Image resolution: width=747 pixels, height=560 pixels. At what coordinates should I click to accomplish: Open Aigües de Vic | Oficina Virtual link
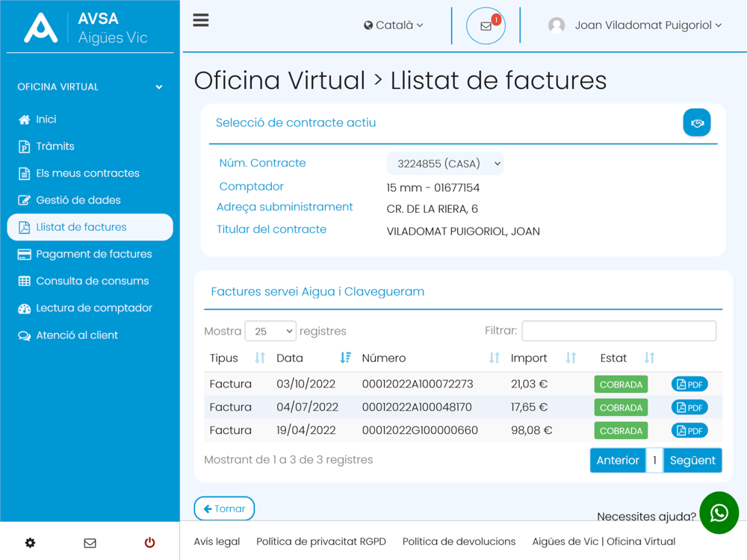point(604,541)
